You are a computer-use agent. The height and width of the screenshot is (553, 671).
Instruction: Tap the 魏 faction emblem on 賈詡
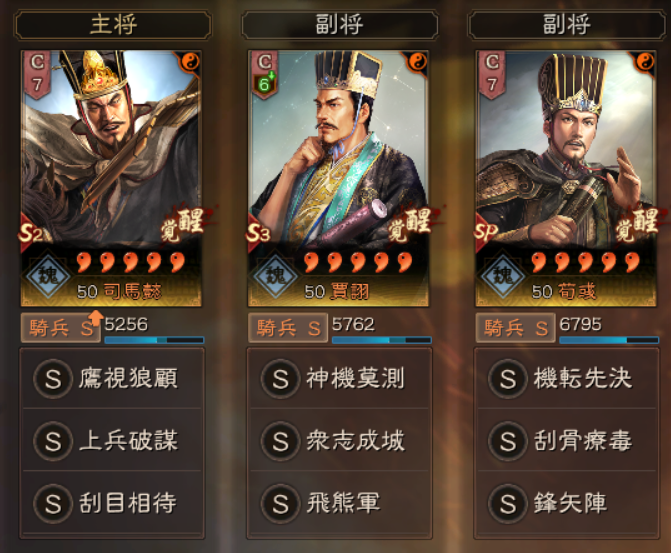coord(276,275)
